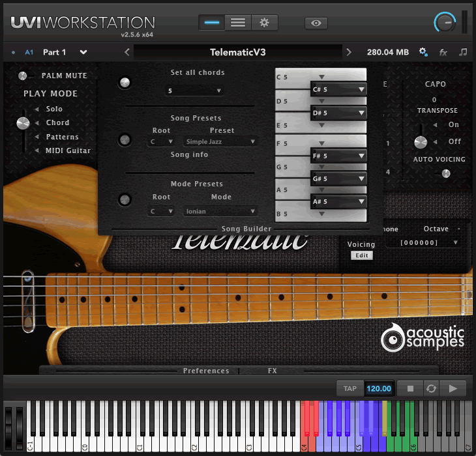Open the Set all chords dropdown

coord(194,91)
